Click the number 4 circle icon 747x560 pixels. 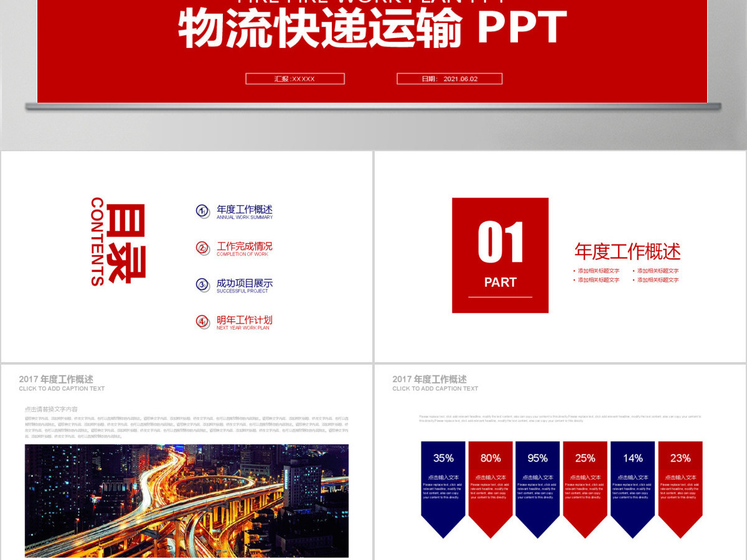[202, 322]
